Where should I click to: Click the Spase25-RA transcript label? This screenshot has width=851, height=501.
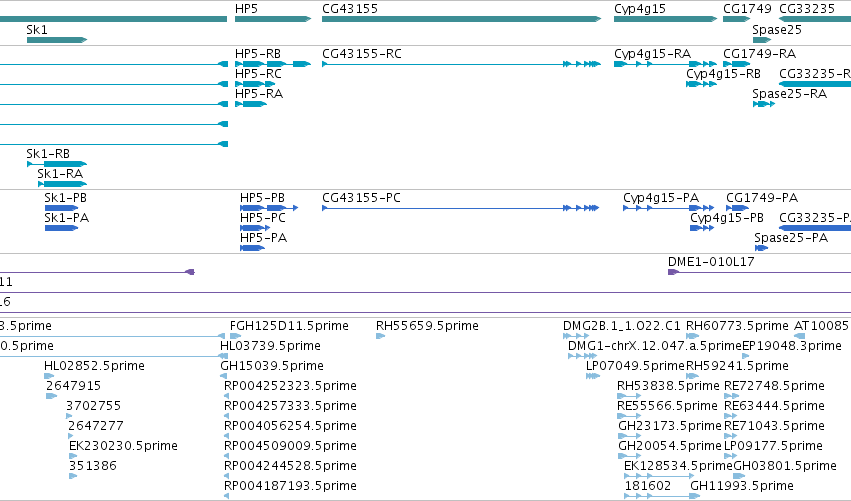point(789,94)
